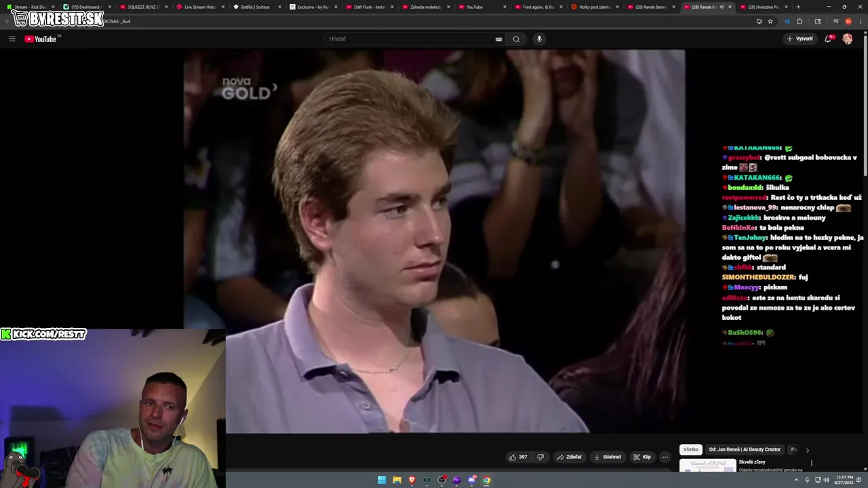Viewport: 868px width, 488px height.
Task: Open the Chrome profile M avatar
Action: click(848, 21)
